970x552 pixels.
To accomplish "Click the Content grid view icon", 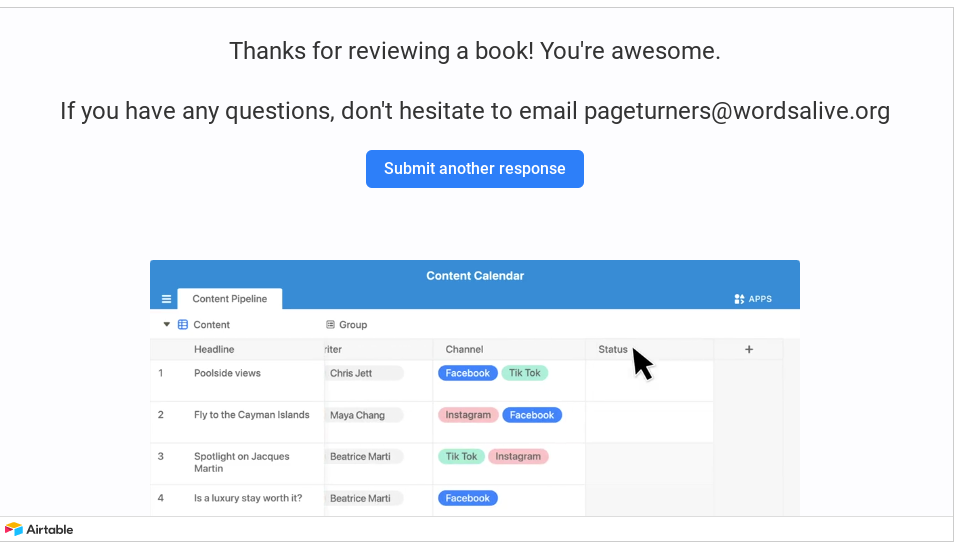I will pos(183,324).
